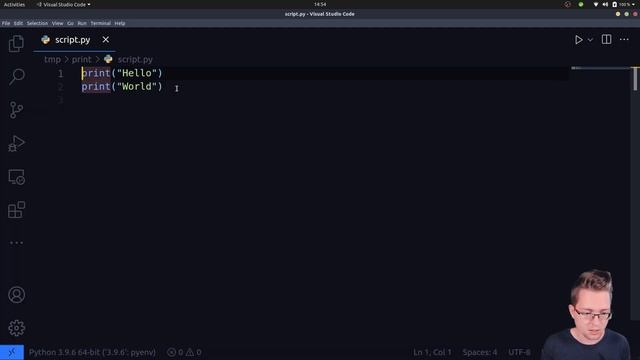The image size is (640, 360).
Task: Open problems panel from errors and warnings count
Action: click(x=184, y=352)
